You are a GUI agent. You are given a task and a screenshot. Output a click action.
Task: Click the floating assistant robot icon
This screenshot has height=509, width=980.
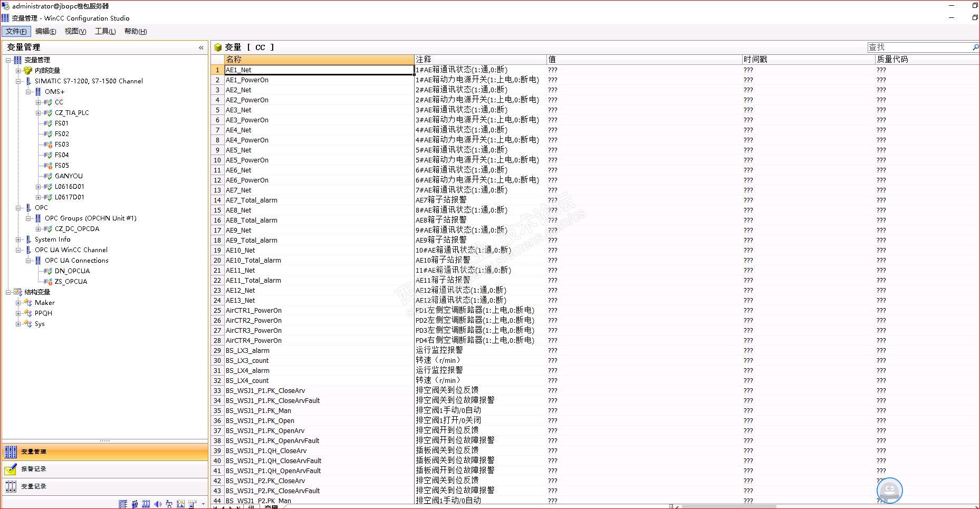[890, 490]
